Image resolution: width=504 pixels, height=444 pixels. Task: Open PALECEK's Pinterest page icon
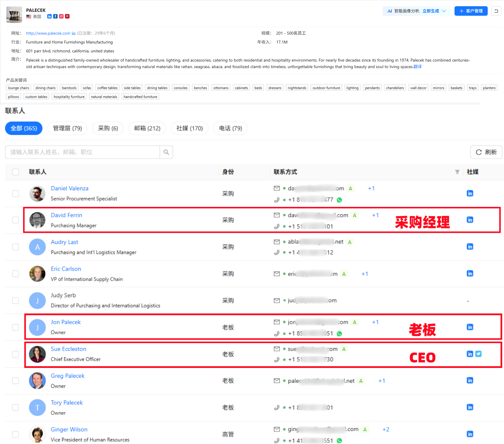(x=67, y=16)
